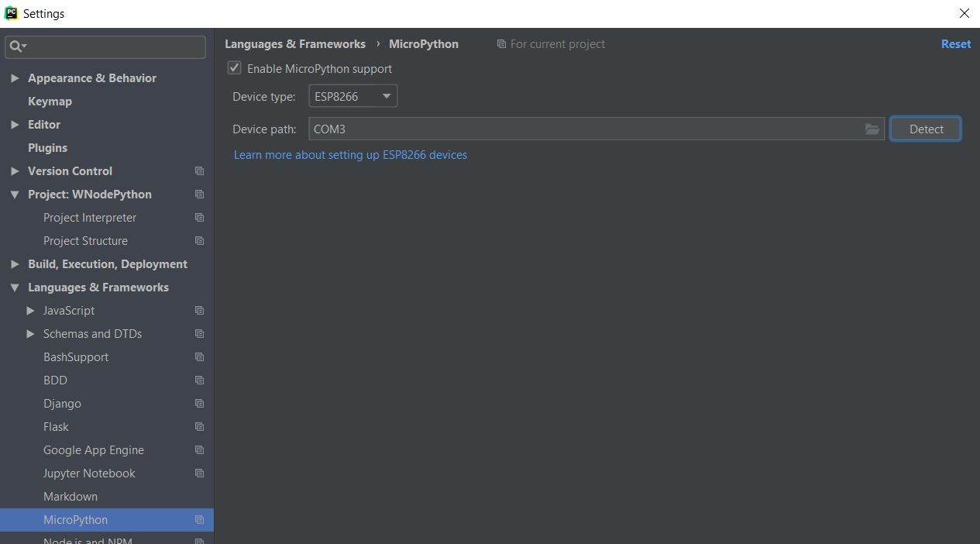The image size is (980, 544).
Task: Click the Reset link
Action: (956, 44)
